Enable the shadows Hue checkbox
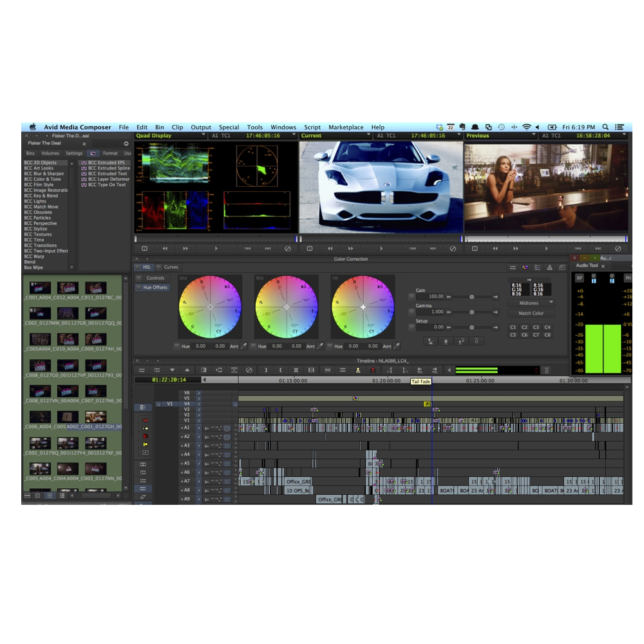Image resolution: width=644 pixels, height=644 pixels. tap(176, 346)
